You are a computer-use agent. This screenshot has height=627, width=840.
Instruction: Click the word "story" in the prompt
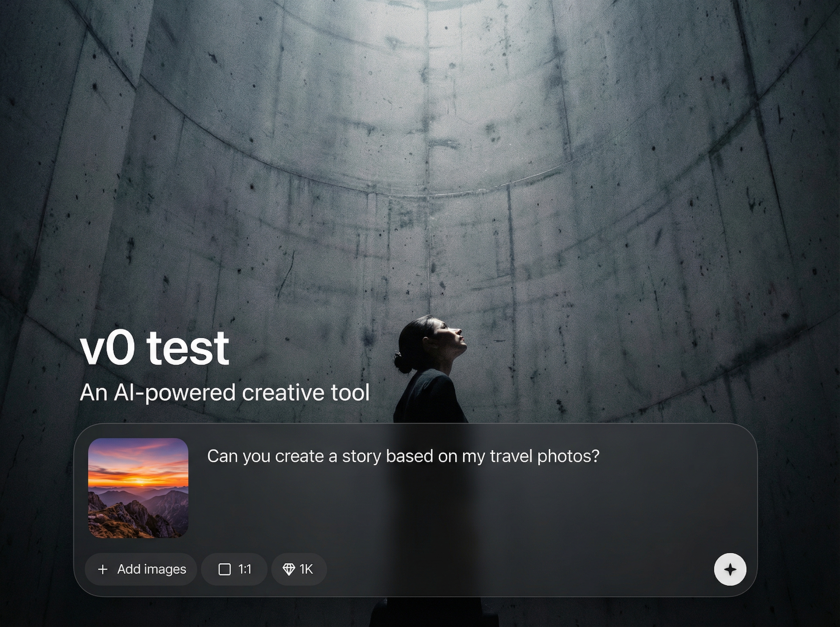coord(361,456)
